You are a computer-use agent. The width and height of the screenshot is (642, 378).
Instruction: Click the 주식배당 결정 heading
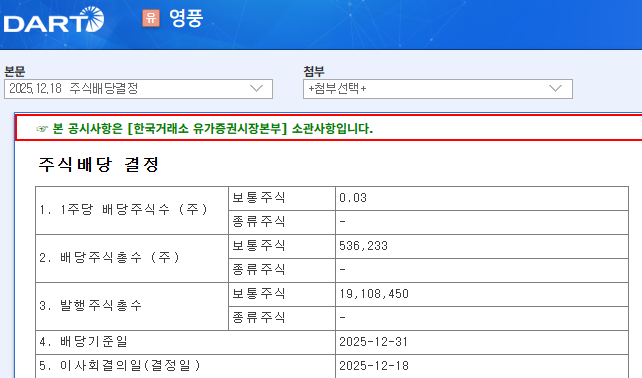99,164
